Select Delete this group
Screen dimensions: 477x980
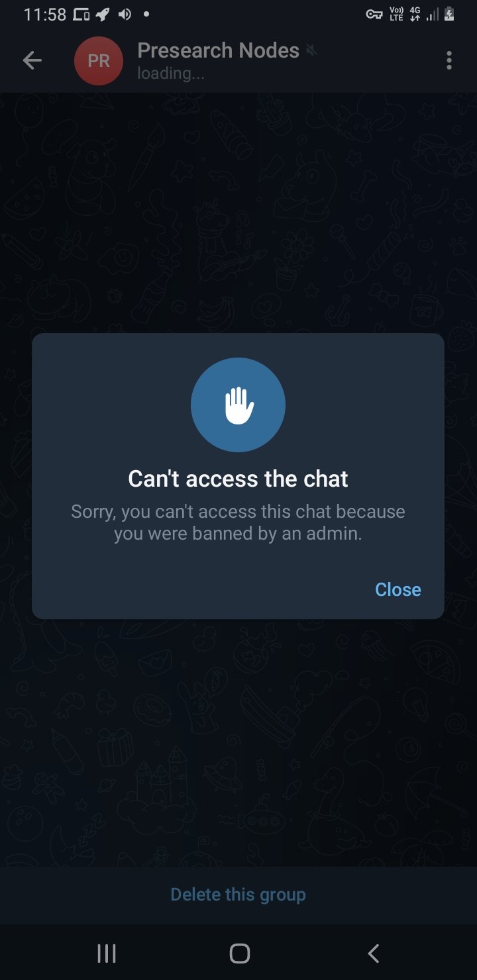[x=238, y=895]
